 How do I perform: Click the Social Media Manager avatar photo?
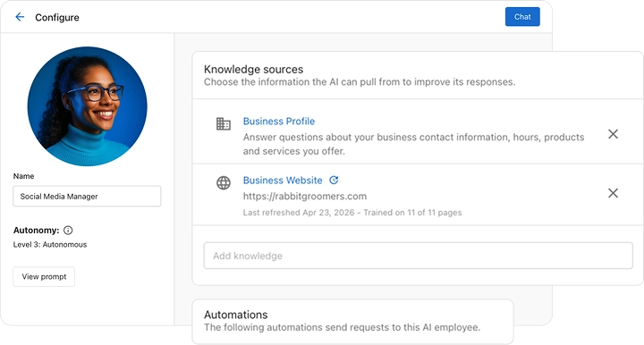[x=87, y=106]
